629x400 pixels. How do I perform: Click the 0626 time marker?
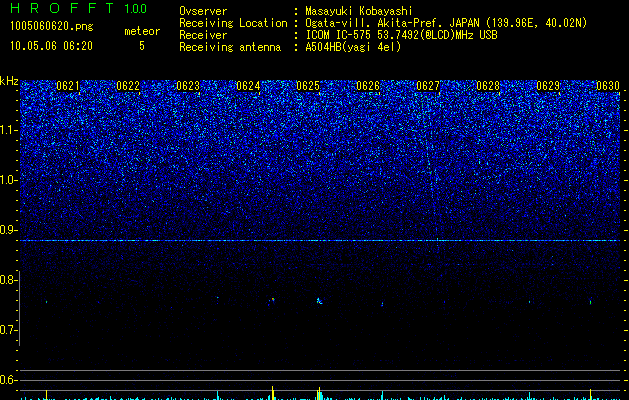pyautogui.click(x=368, y=86)
